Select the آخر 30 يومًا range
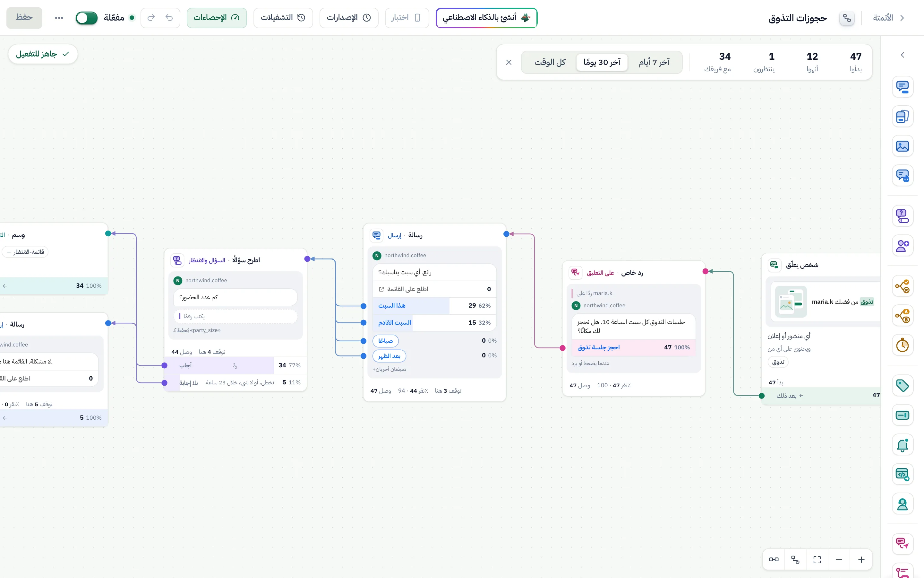 (602, 62)
